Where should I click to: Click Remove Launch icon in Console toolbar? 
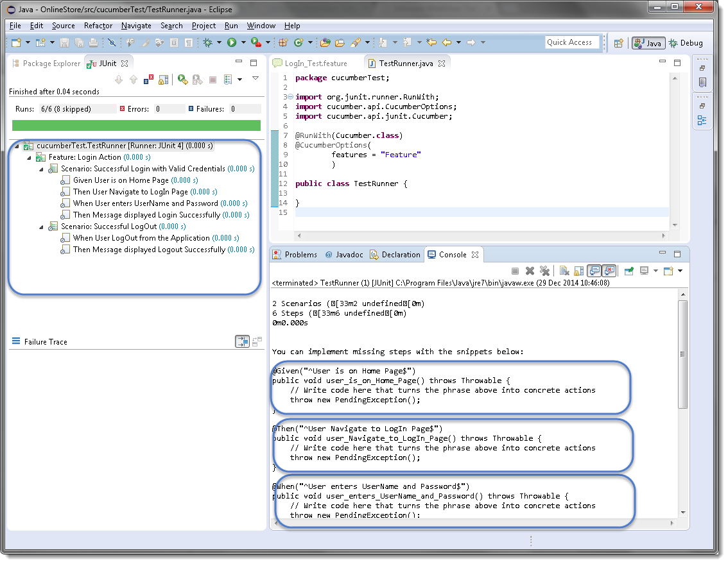(530, 271)
